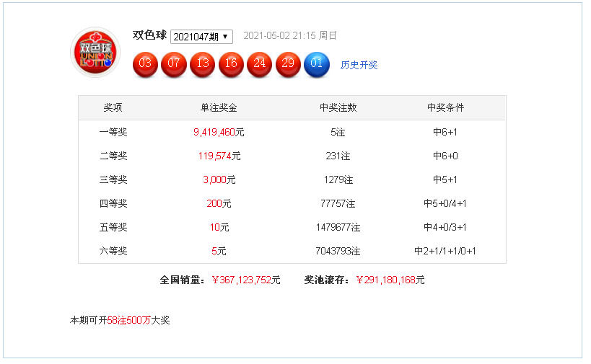Select the 三等奖 row label
The width and height of the screenshot is (591, 364).
[113, 179]
